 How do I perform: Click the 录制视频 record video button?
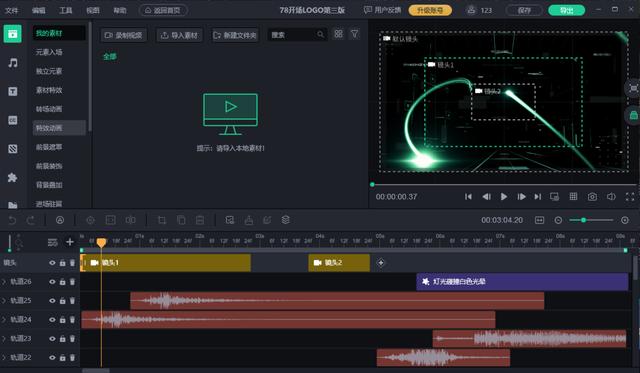click(124, 35)
